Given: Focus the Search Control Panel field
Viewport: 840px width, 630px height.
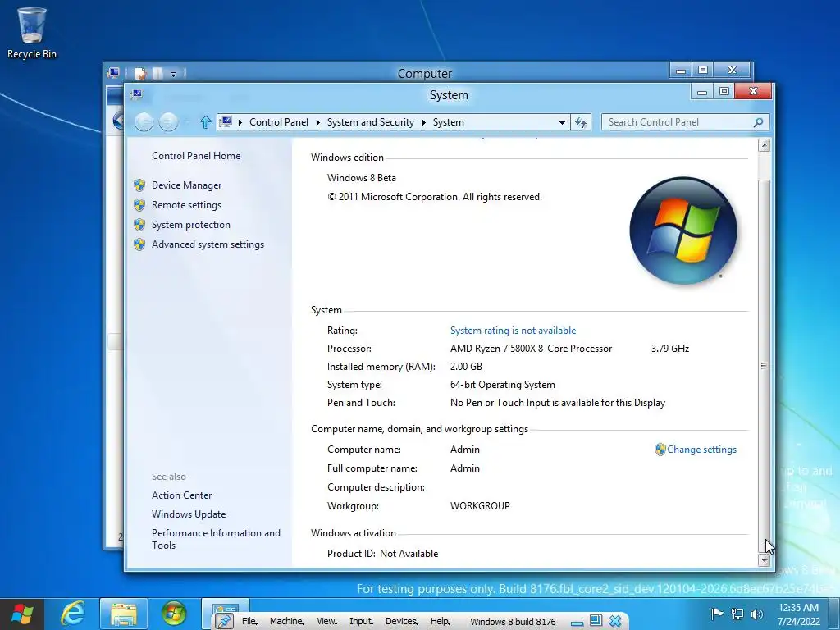Looking at the screenshot, I should pyautogui.click(x=685, y=123).
